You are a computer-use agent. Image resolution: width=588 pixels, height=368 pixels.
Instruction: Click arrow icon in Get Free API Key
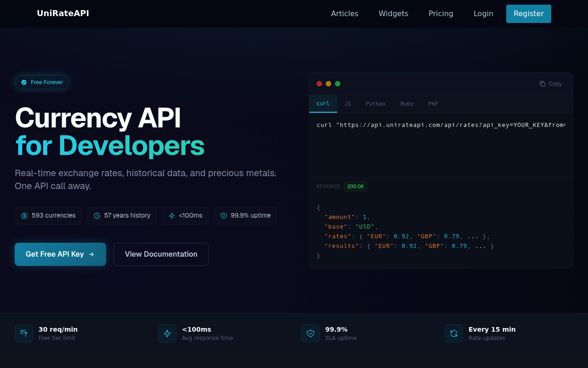coord(91,254)
